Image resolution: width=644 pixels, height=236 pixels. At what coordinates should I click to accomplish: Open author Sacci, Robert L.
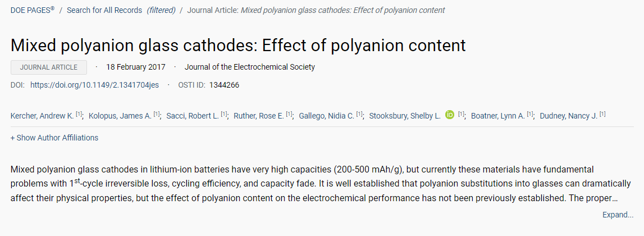pos(192,116)
